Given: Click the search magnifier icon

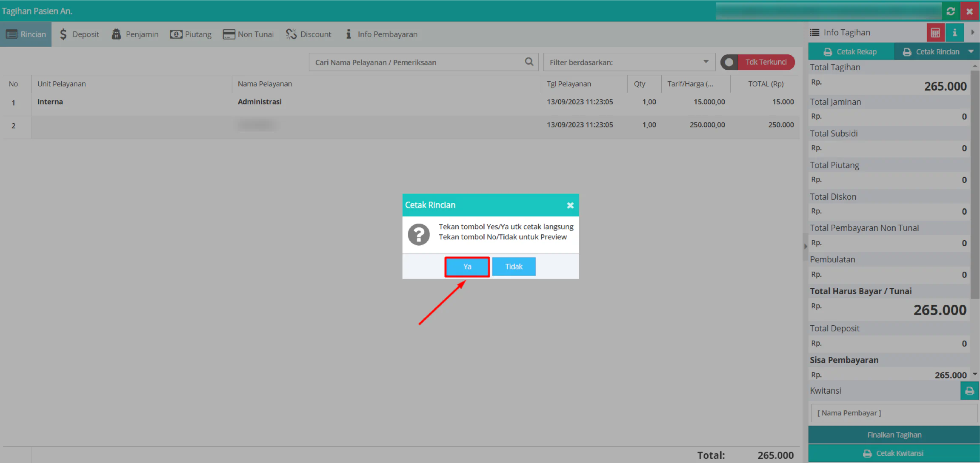Looking at the screenshot, I should coord(529,62).
